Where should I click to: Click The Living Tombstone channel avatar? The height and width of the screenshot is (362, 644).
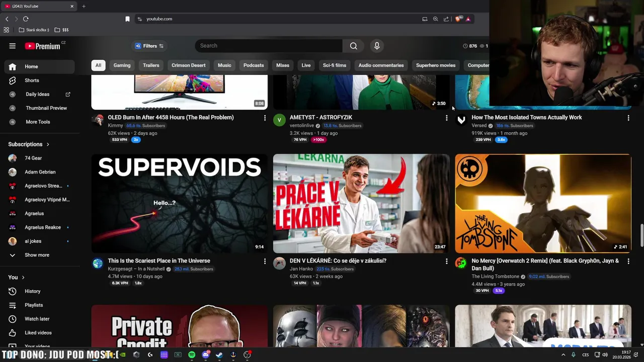pos(461,263)
